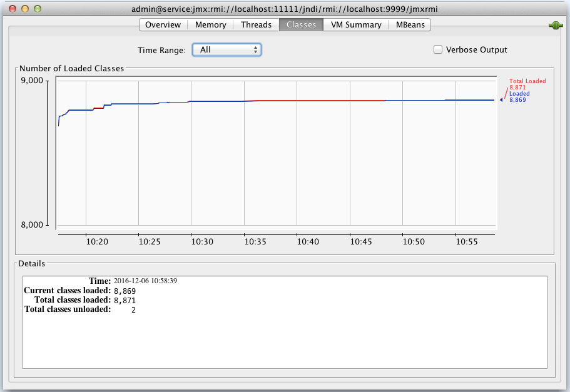Click the 10:20 time axis label
Image resolution: width=570 pixels, height=392 pixels.
pyautogui.click(x=97, y=241)
